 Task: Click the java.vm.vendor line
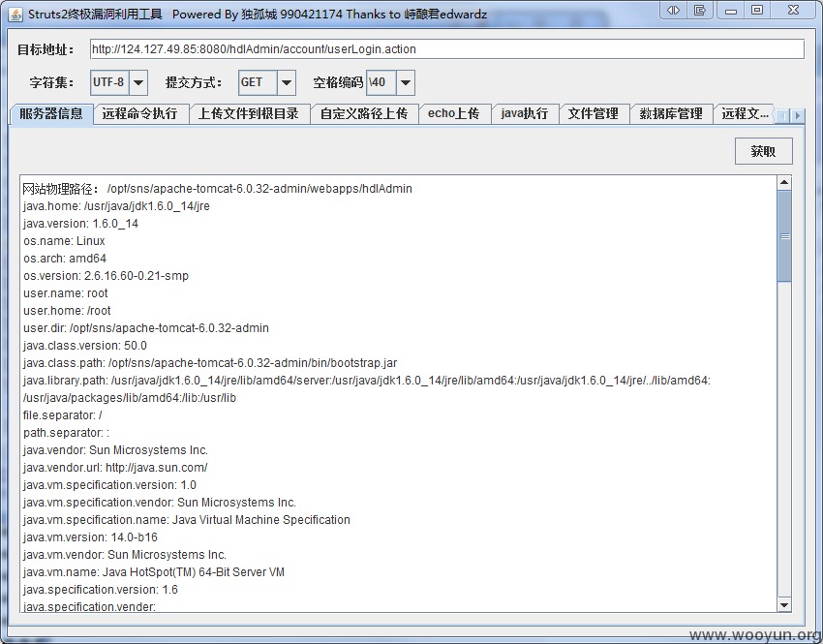tap(125, 554)
